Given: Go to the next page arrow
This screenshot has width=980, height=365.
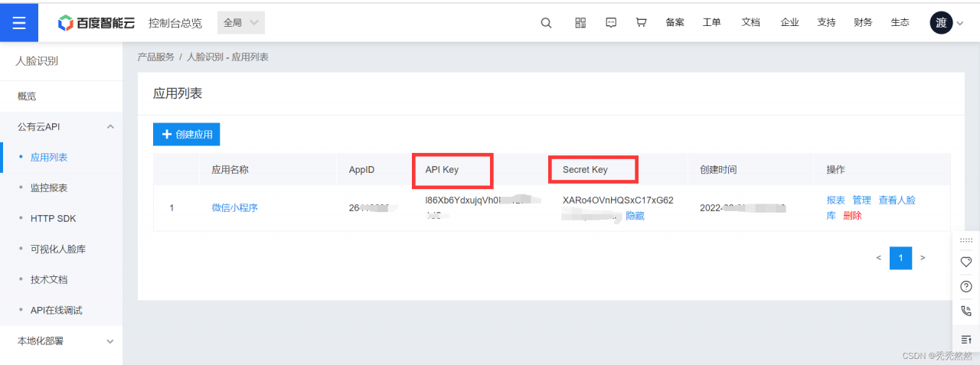Looking at the screenshot, I should coord(923,258).
